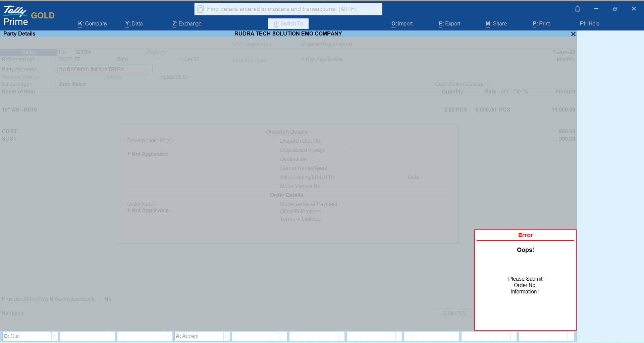Click the Voucher class Not Applicable value
The image size is (644, 343).
coord(322,60)
